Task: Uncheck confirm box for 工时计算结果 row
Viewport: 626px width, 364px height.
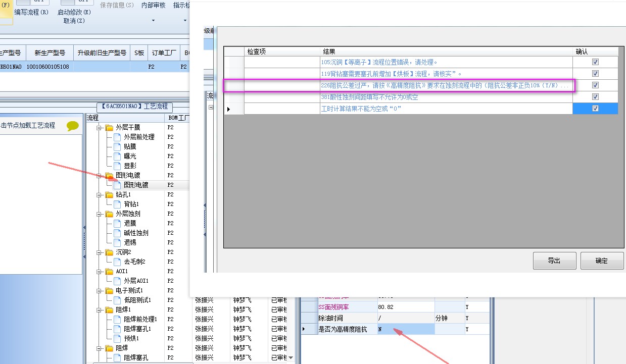Action: tap(595, 109)
